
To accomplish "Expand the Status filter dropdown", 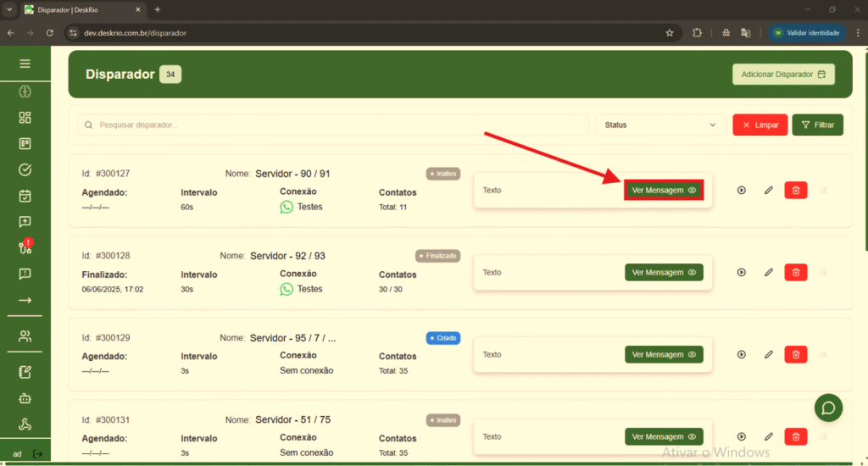I will (x=660, y=125).
